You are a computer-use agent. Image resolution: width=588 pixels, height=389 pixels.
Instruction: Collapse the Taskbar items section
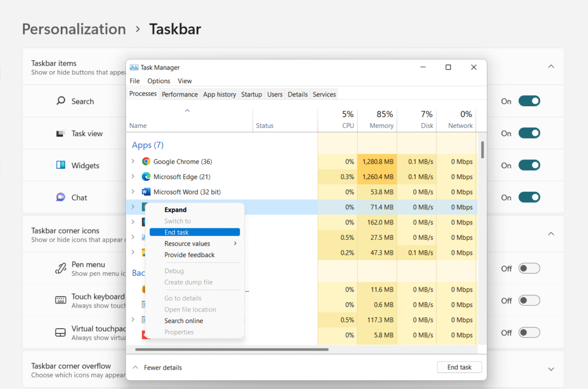point(551,67)
